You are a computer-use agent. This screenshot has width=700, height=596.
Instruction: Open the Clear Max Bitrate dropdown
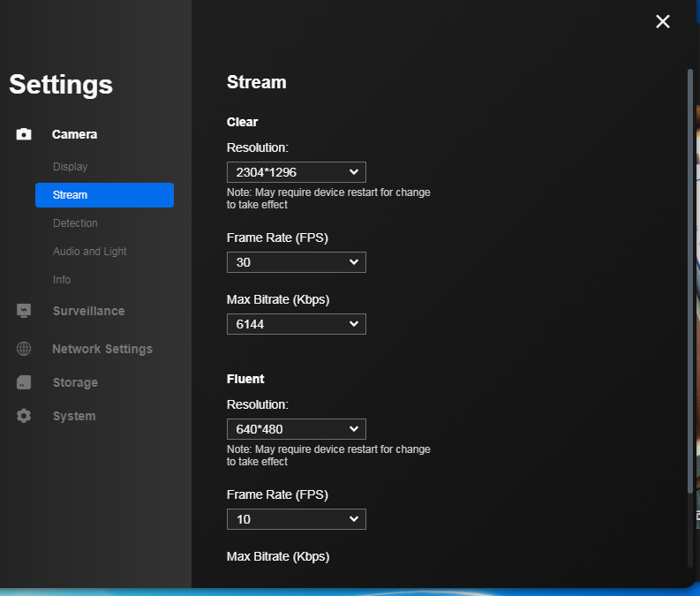(296, 324)
